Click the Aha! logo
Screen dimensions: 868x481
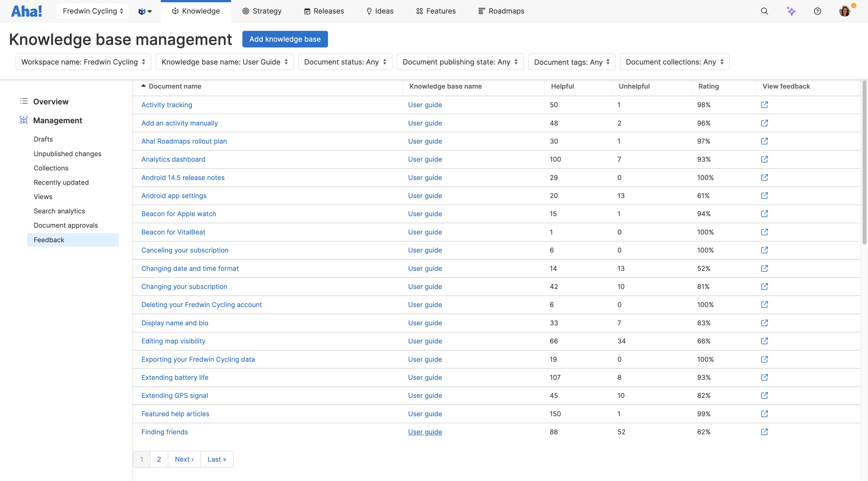[x=26, y=11]
